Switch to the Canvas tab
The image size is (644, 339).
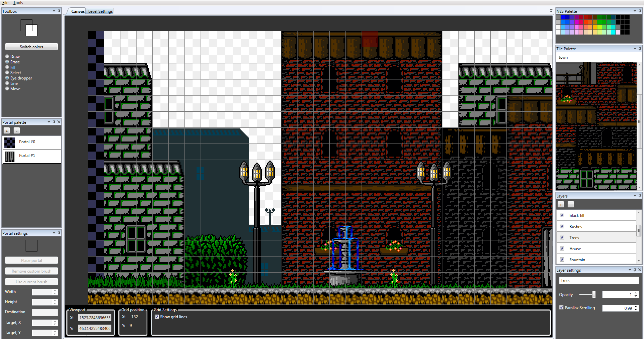tap(78, 11)
